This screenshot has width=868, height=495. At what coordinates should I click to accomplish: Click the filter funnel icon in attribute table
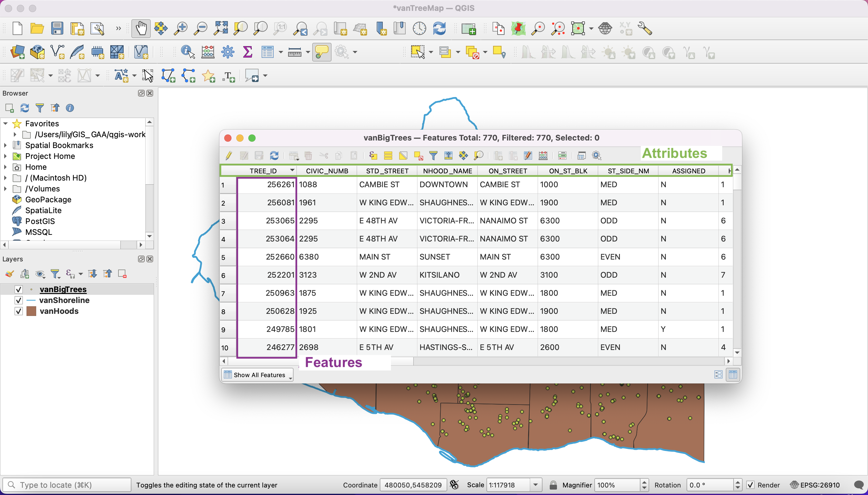coord(433,156)
